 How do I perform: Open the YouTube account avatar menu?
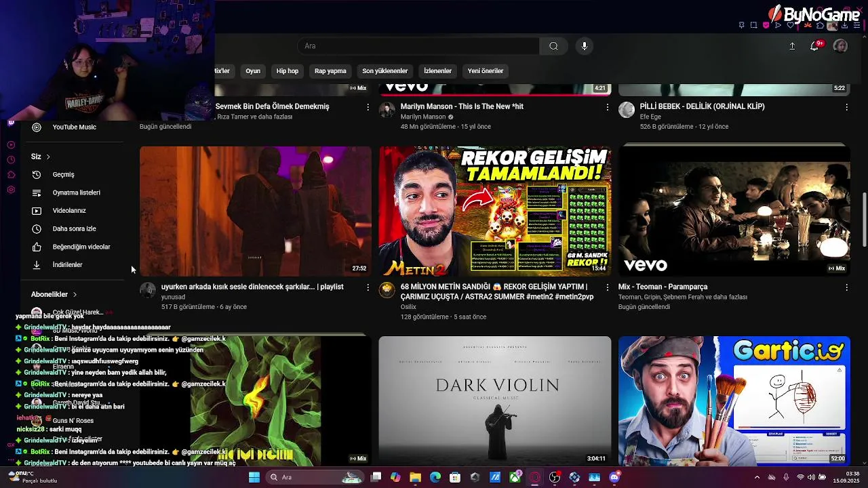click(840, 46)
